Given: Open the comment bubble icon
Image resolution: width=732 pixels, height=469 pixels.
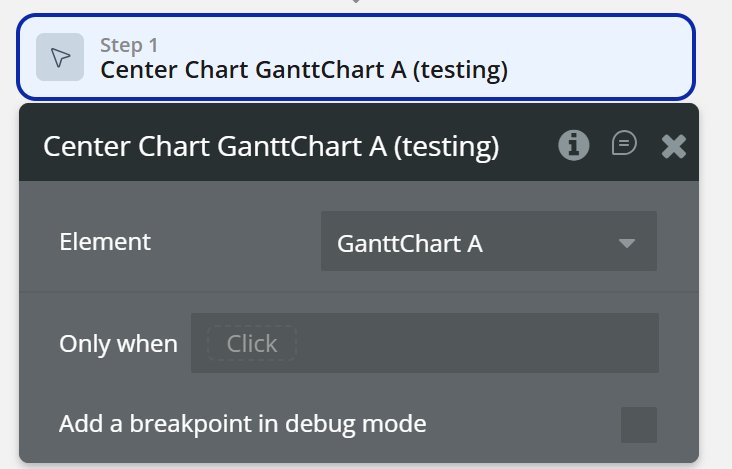Looking at the screenshot, I should (x=624, y=145).
